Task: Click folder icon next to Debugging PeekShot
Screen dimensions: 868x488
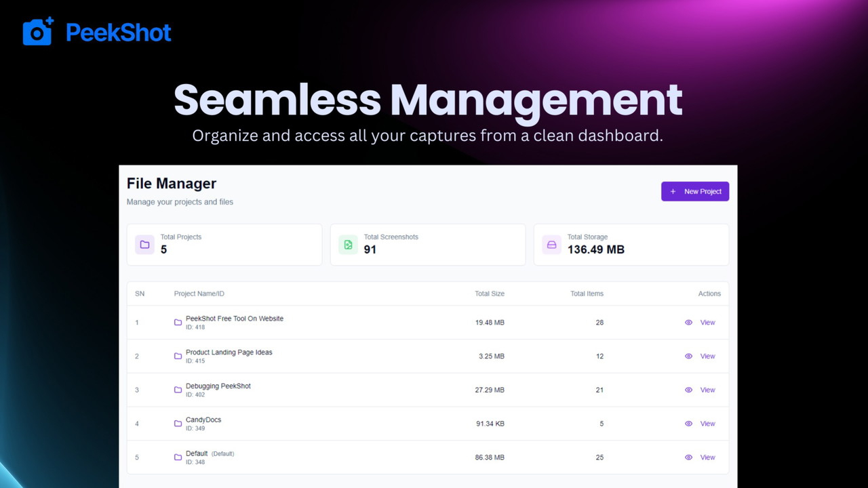Action: click(x=178, y=390)
